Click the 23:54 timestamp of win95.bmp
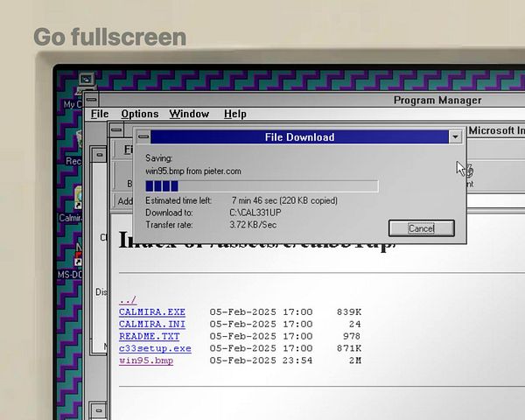525x420 pixels. tap(297, 360)
